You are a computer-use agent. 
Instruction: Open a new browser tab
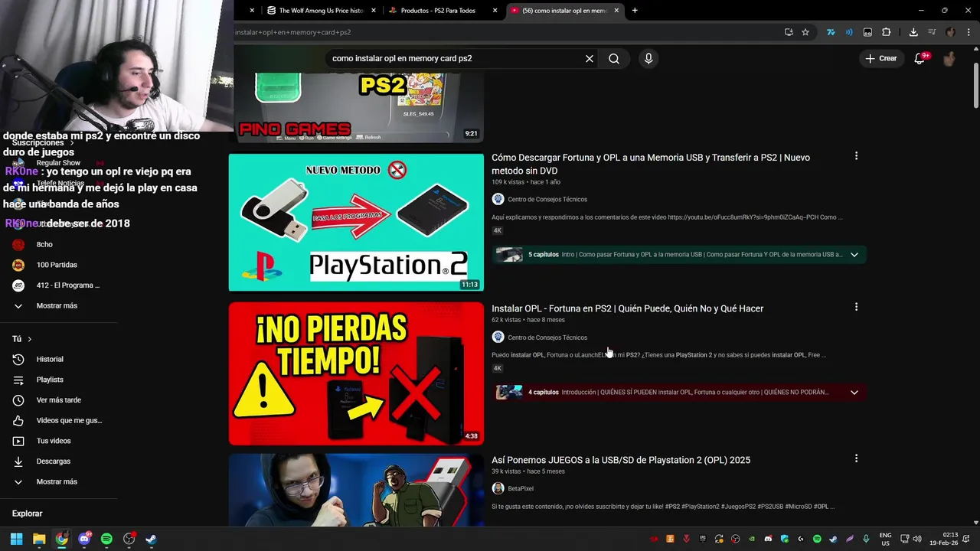(635, 11)
